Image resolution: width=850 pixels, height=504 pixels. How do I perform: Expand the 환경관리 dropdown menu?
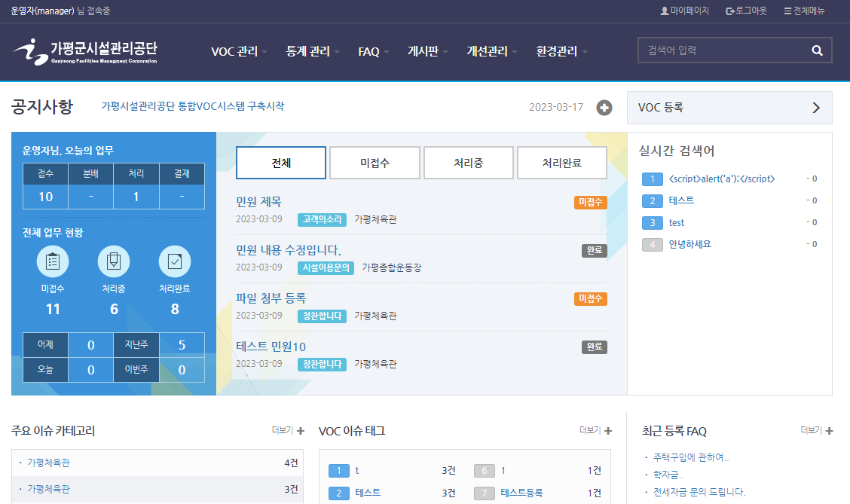click(561, 51)
